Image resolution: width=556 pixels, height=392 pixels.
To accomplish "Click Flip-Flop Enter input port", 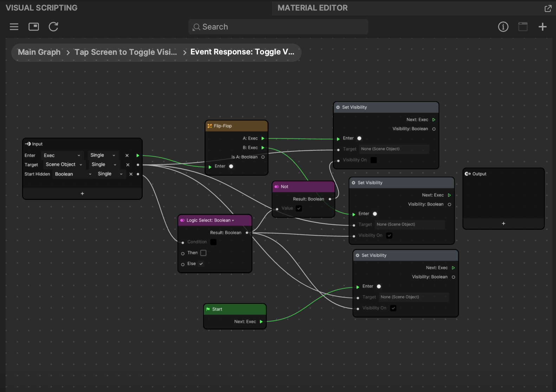I will [210, 166].
